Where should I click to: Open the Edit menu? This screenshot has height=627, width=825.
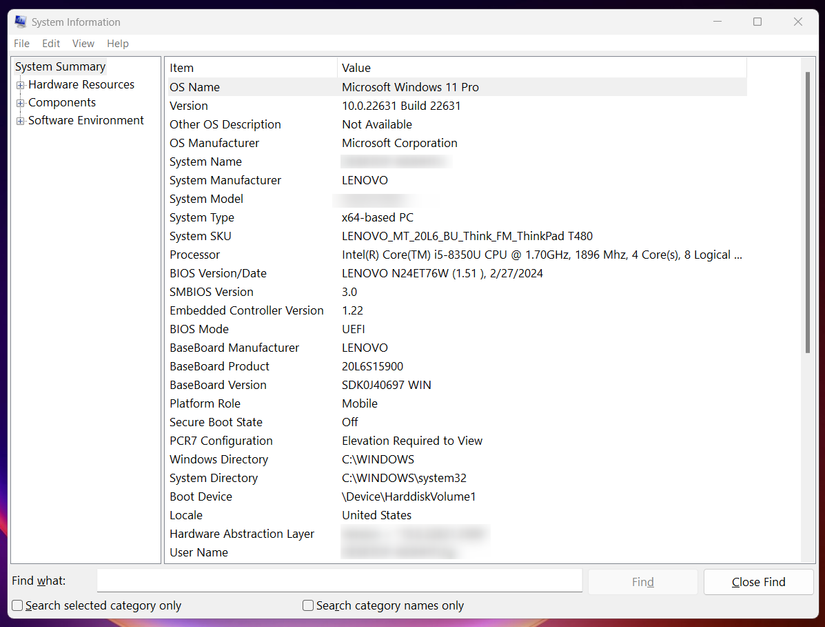coord(50,43)
